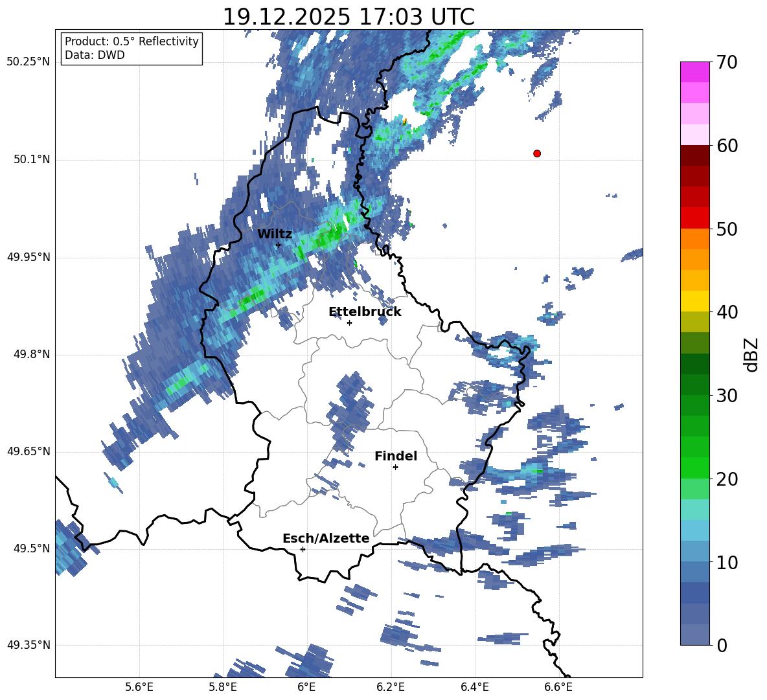Screen dimensions: 767x700
Task: Click the 70 tick on the colorbar
Action: pos(727,63)
